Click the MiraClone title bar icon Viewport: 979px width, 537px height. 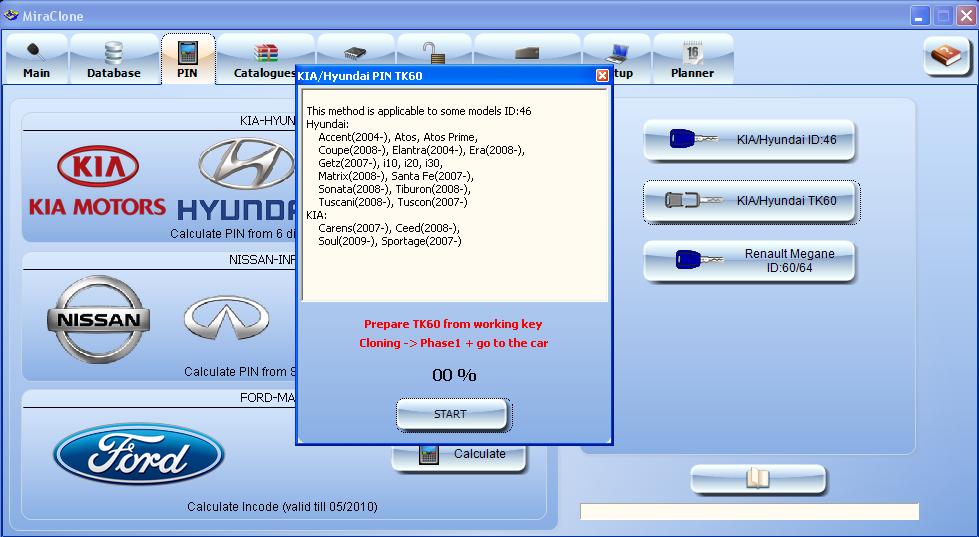11,15
